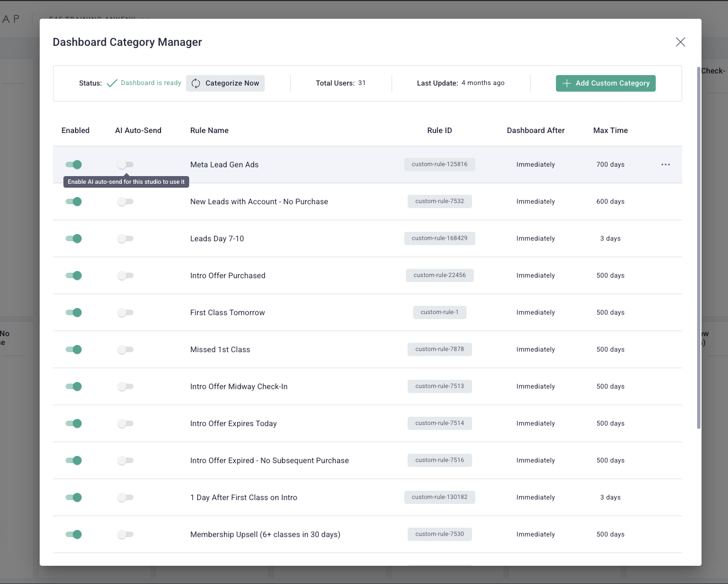Click Add Custom Category button
This screenshot has width=728, height=584.
tap(606, 83)
